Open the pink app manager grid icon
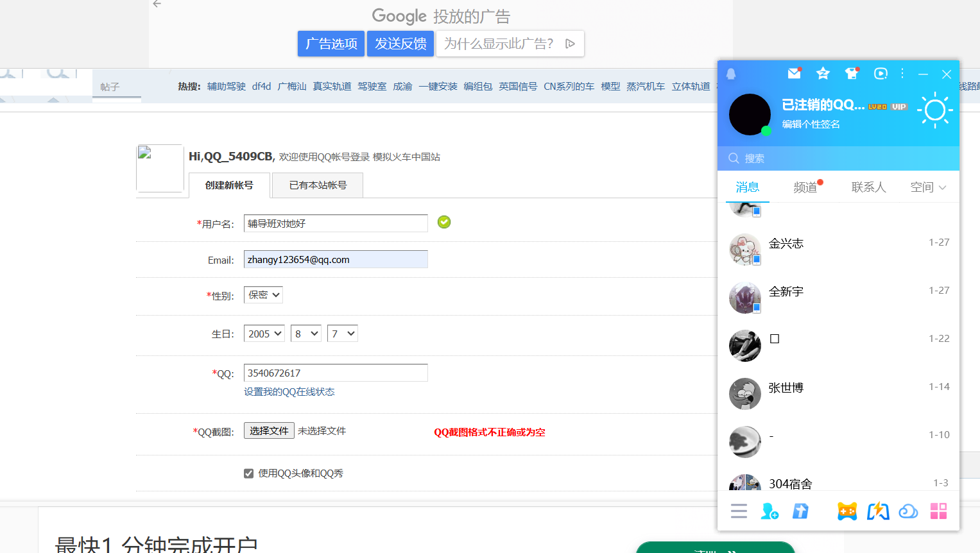 [938, 511]
